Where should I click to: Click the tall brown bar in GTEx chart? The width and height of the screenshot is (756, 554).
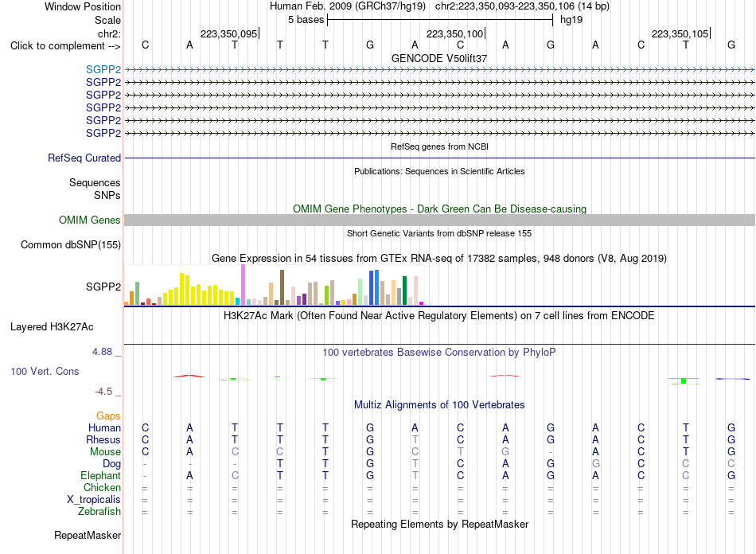(282, 287)
